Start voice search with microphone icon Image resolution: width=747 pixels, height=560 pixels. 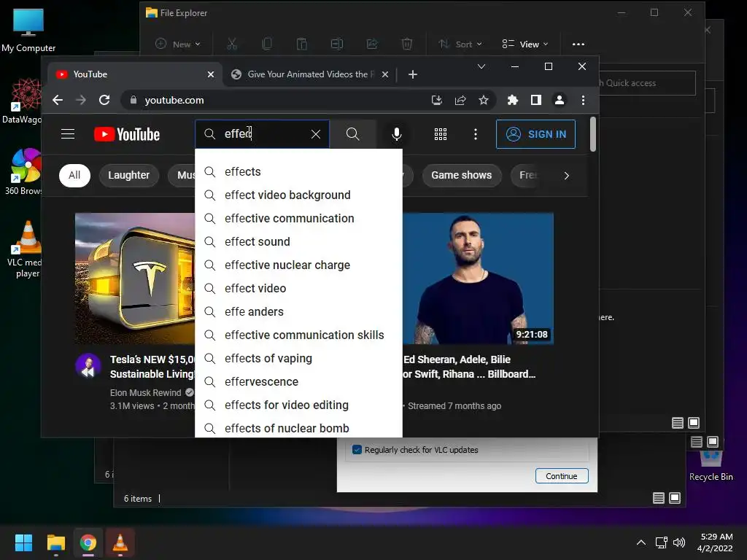[x=396, y=134]
